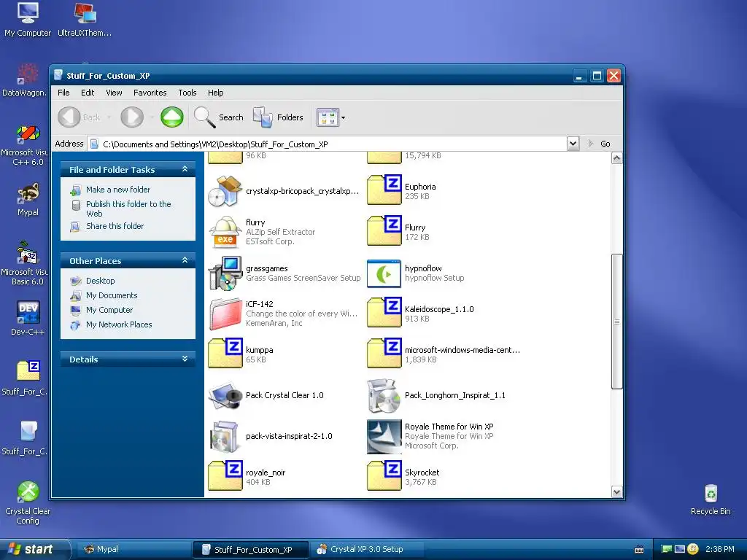Click the Make a new folder link

pos(118,190)
